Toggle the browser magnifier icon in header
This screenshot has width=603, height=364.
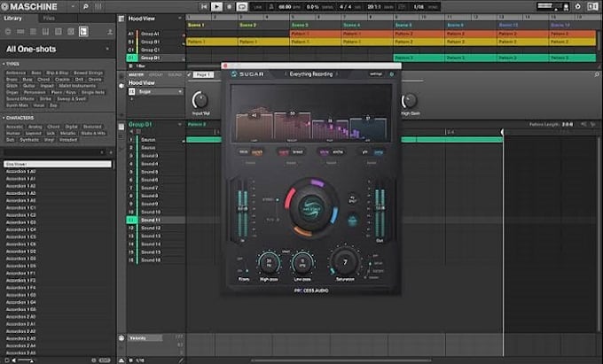tap(85, 6)
